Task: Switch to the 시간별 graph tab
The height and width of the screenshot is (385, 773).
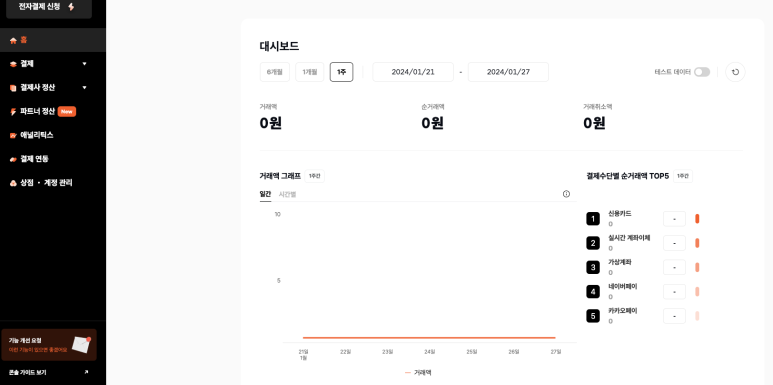Action: 287,194
